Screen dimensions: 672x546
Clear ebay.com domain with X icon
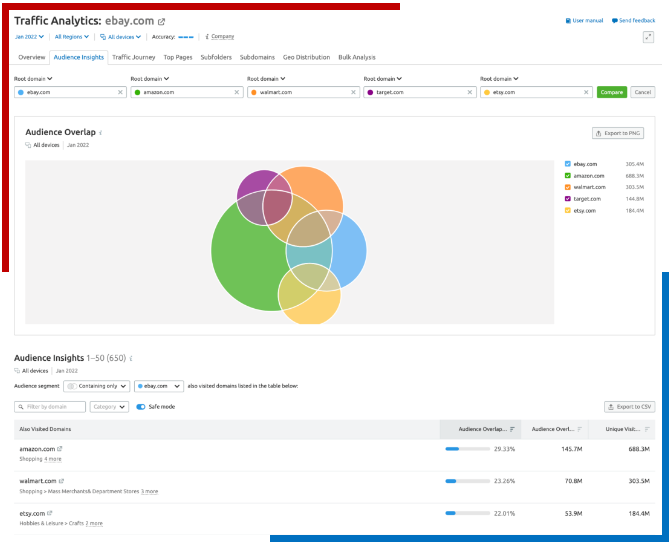tap(120, 92)
